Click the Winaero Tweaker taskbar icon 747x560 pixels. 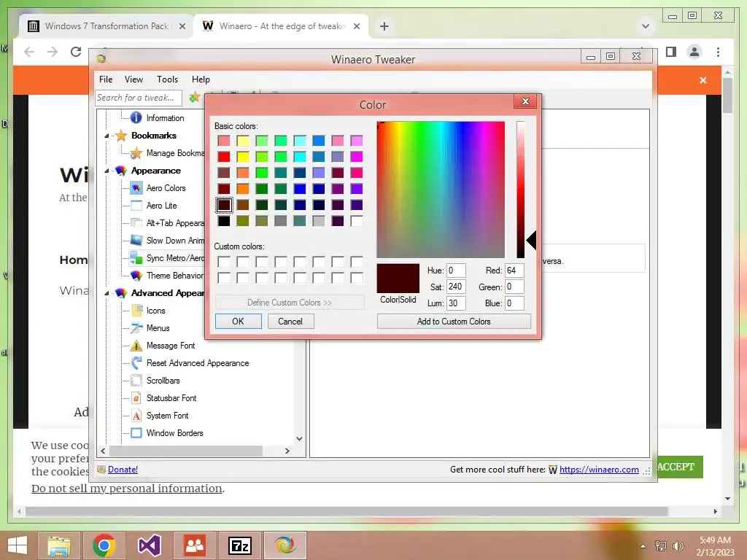[x=285, y=545]
